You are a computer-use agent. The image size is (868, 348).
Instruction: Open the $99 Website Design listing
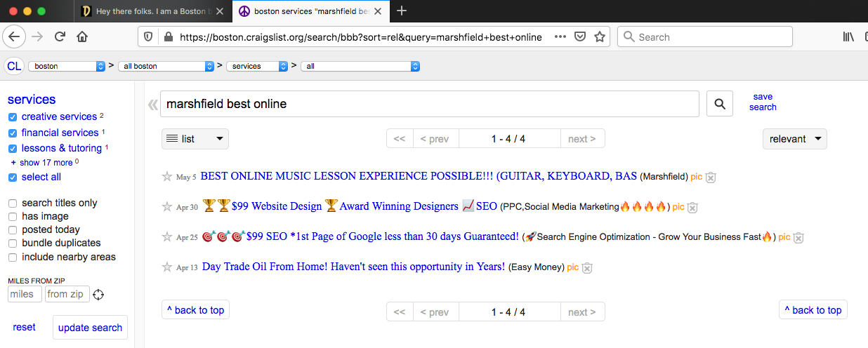pos(277,206)
